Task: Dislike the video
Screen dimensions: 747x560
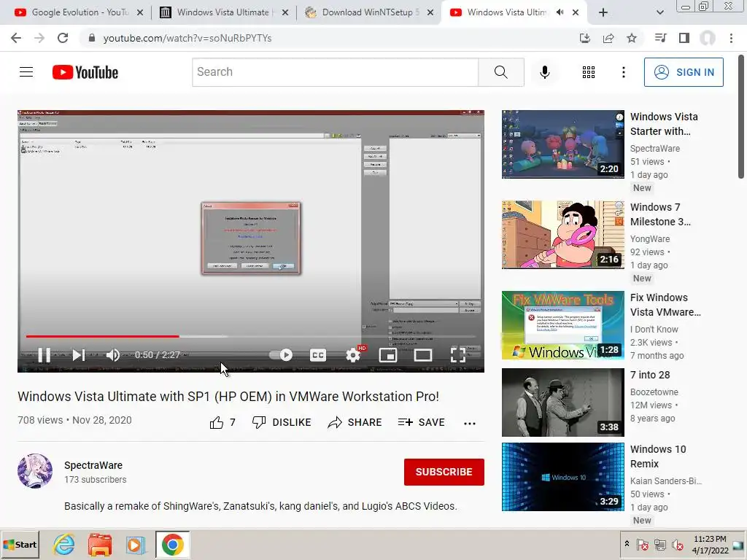Action: (x=282, y=422)
